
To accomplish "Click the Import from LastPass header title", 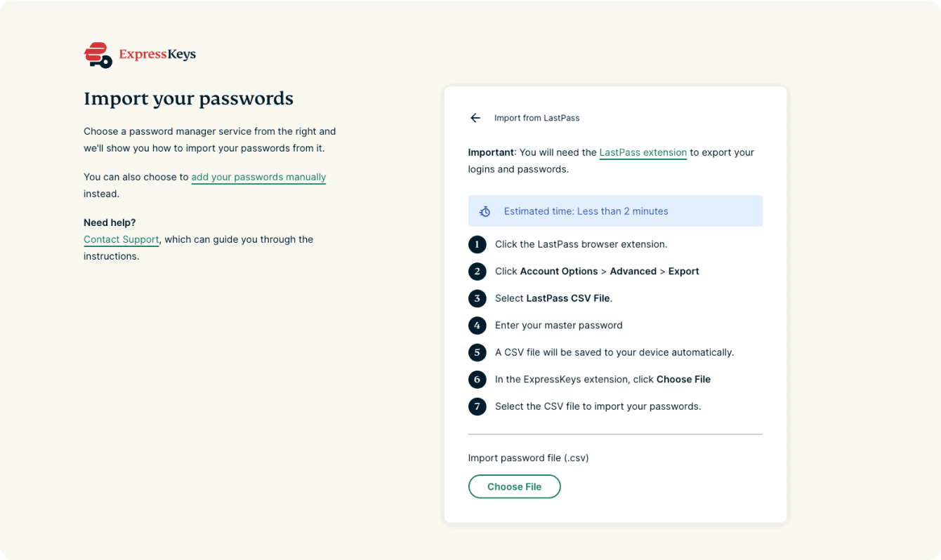I will click(x=537, y=118).
